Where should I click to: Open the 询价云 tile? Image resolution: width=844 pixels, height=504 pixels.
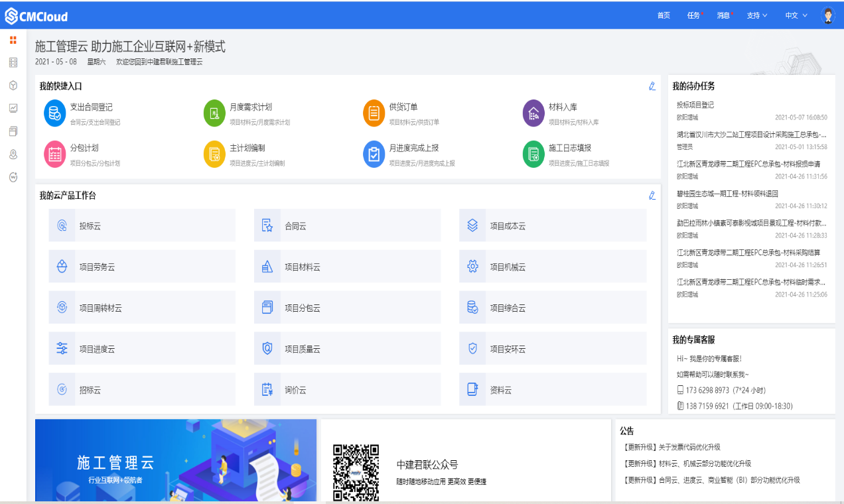(x=347, y=390)
